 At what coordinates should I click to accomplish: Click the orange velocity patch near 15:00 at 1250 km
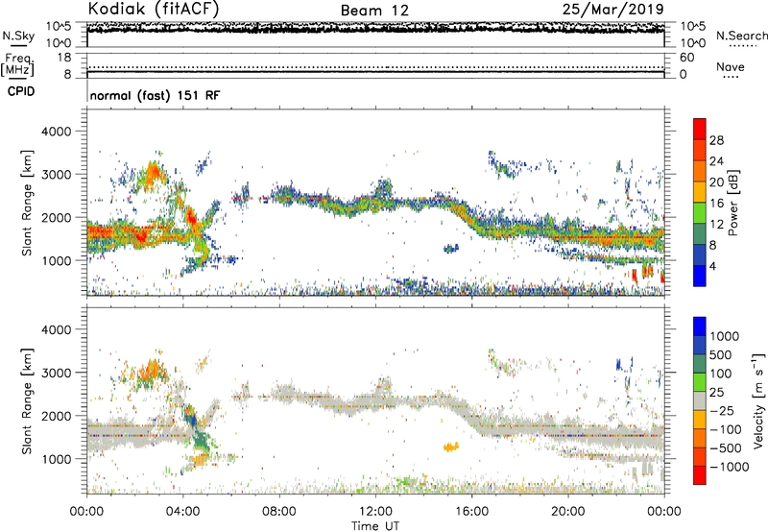450,447
